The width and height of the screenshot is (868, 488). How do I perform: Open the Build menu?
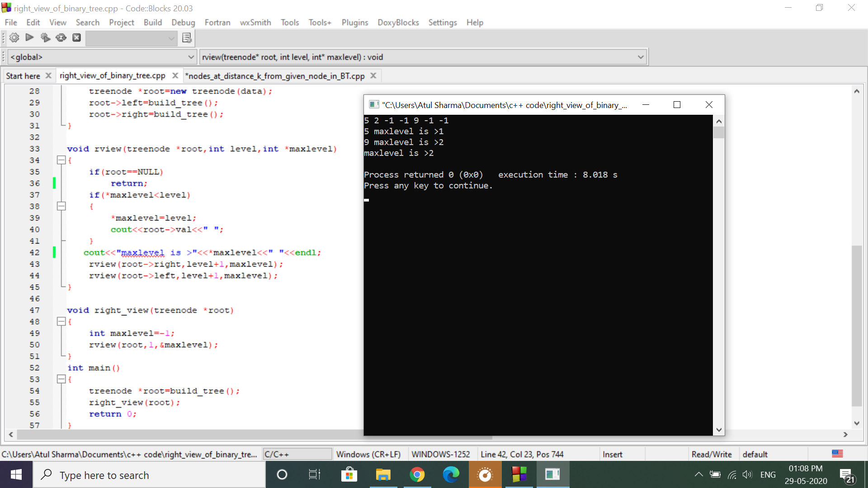click(x=153, y=22)
